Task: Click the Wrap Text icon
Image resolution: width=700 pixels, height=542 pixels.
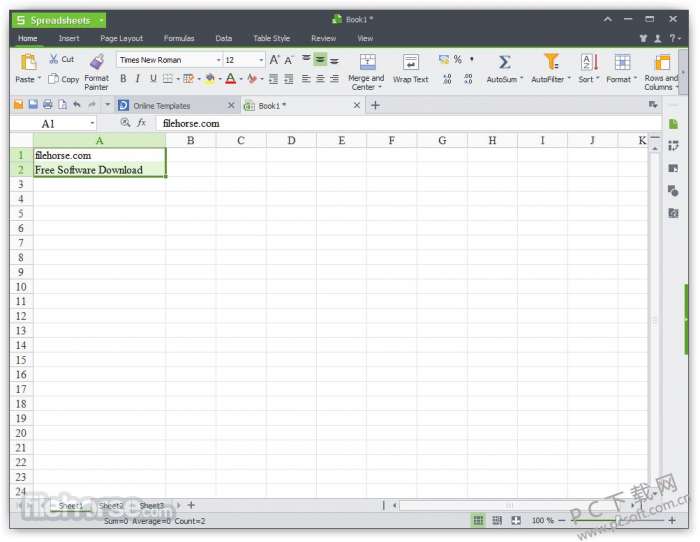Action: click(410, 62)
